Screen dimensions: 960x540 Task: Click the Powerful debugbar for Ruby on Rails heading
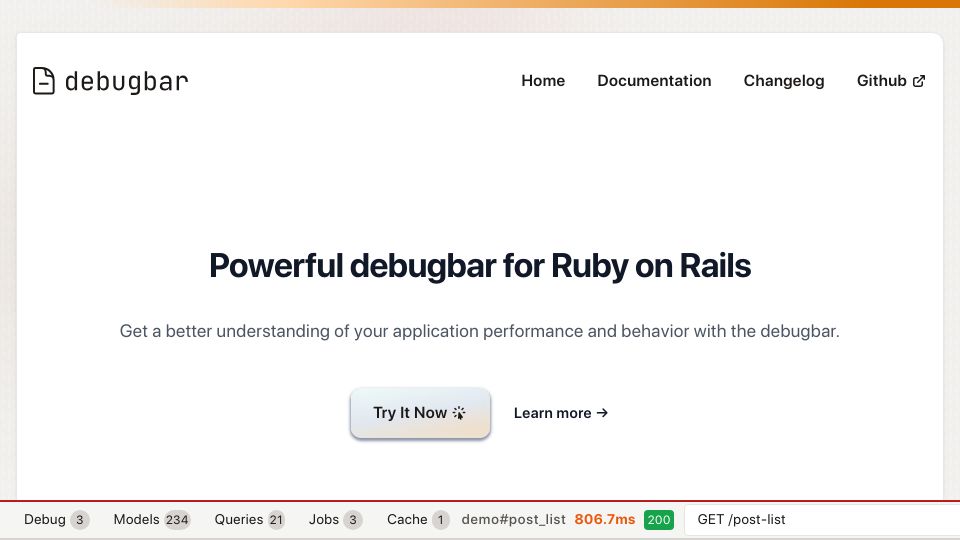[480, 266]
